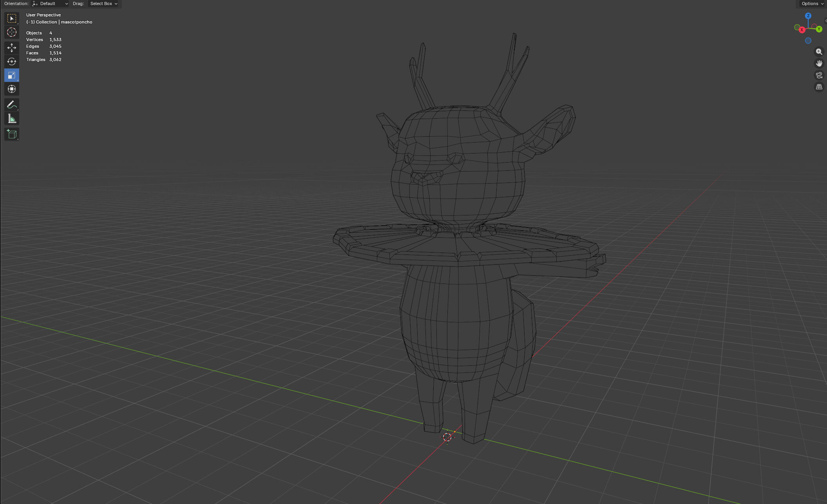Screen dimensions: 827x504
Task: Open the Orientation Default dropdown
Action: 50,4
